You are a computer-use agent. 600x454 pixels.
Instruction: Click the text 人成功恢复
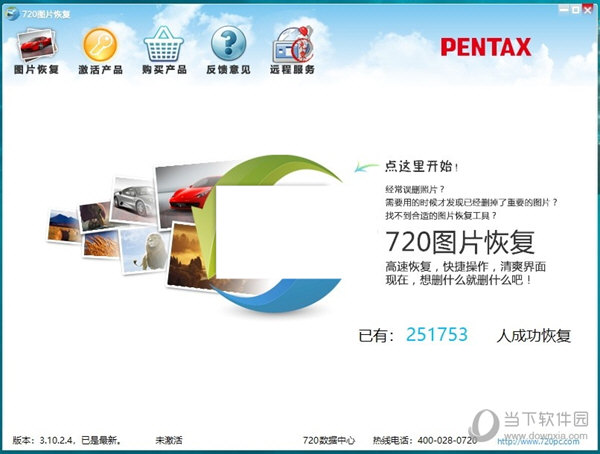(x=534, y=336)
